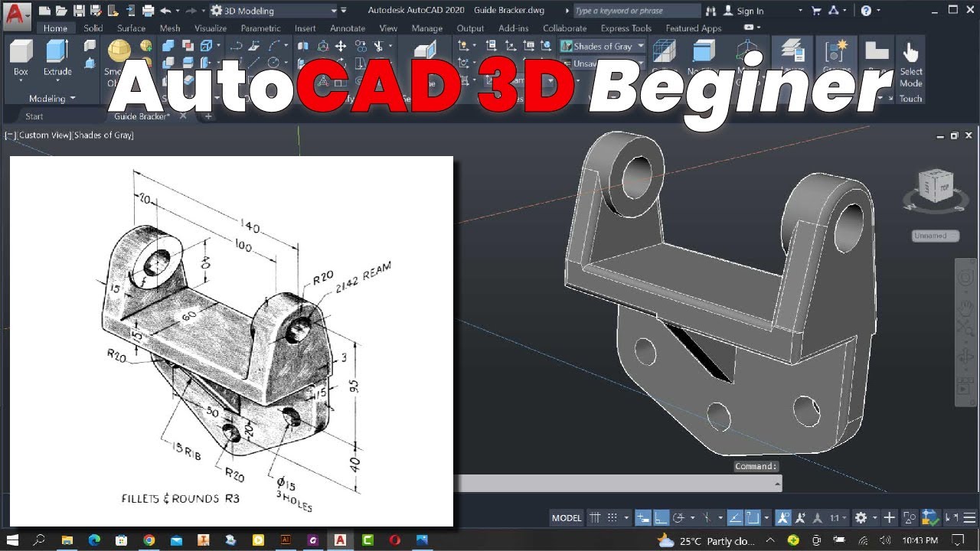980x551 pixels.
Task: Click the Isolate Objects icon in status bar
Action: (910, 518)
